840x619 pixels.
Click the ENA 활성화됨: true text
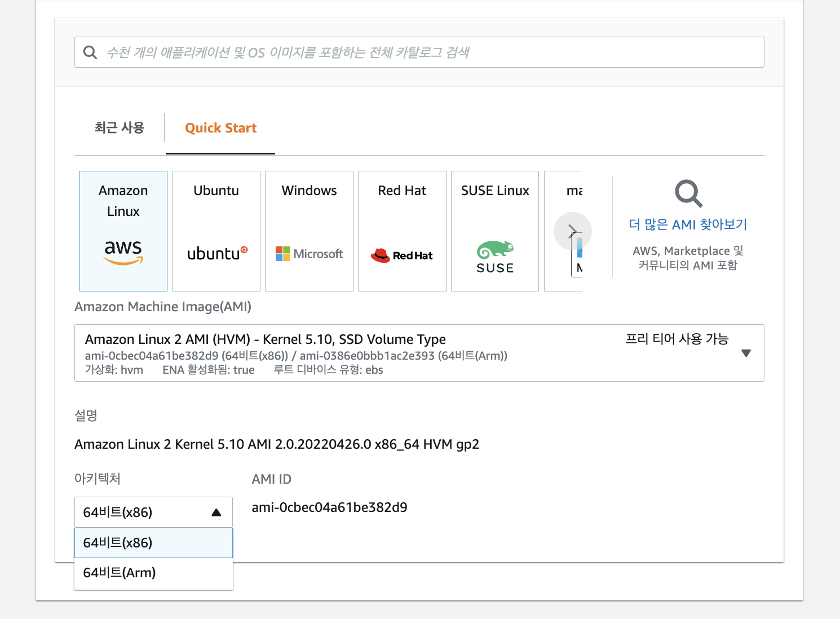[x=209, y=370]
